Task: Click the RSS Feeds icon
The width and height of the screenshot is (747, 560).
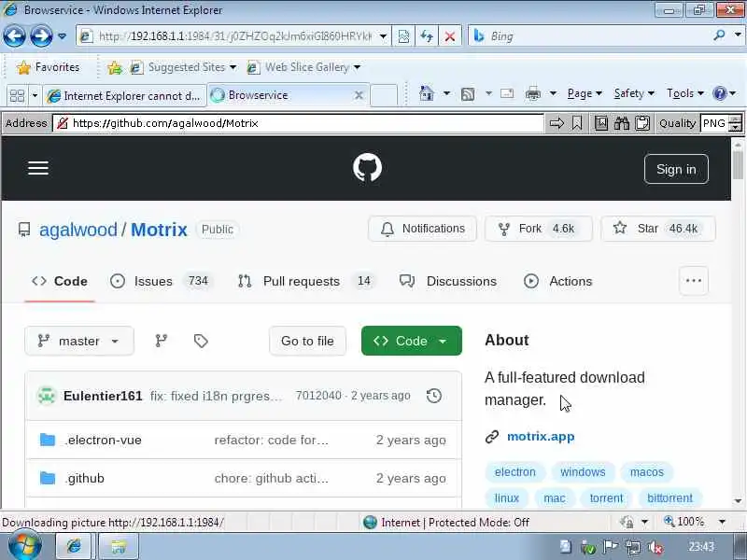Action: (468, 94)
